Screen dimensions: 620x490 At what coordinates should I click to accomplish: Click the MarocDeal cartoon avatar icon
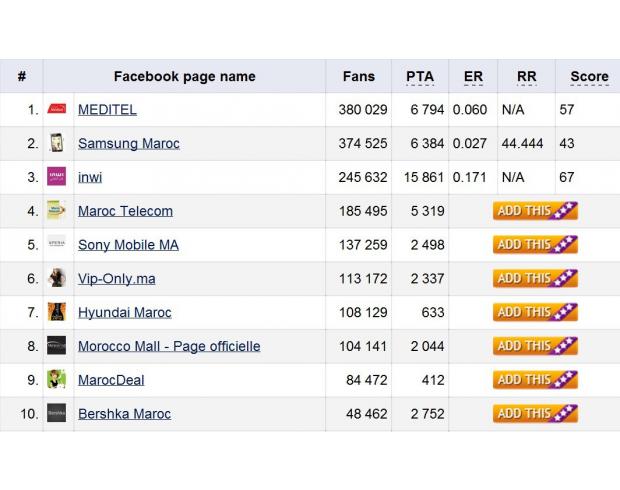(57, 379)
